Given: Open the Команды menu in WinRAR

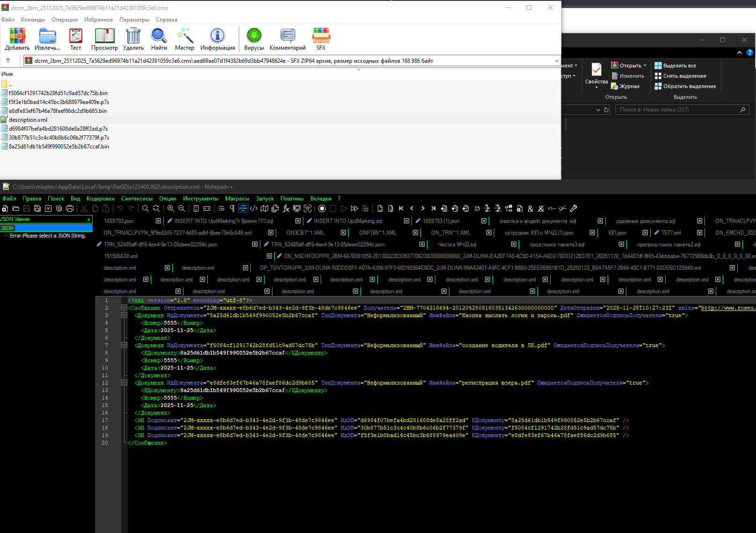Looking at the screenshot, I should pyautogui.click(x=33, y=20).
